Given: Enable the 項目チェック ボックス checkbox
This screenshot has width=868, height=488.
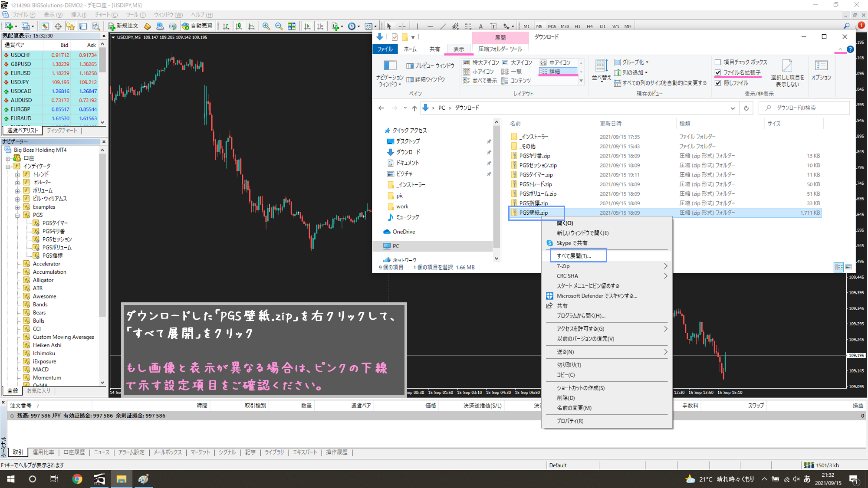Looking at the screenshot, I should click(x=718, y=62).
